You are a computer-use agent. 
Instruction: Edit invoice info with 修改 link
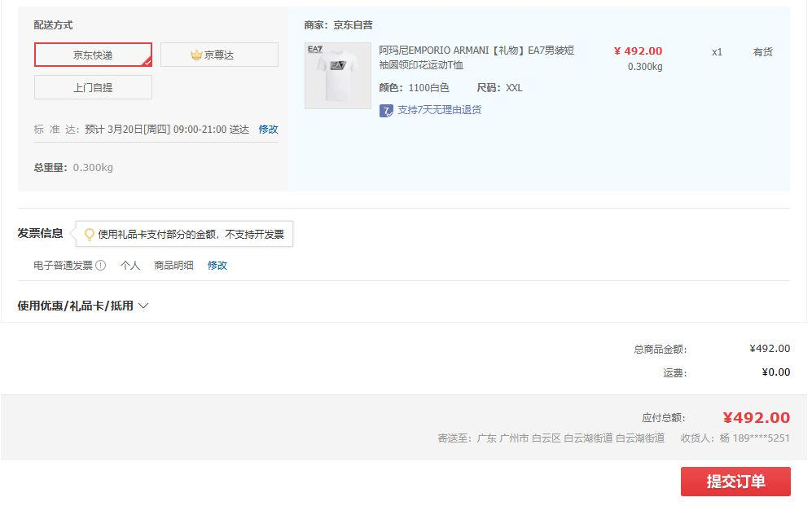[217, 266]
